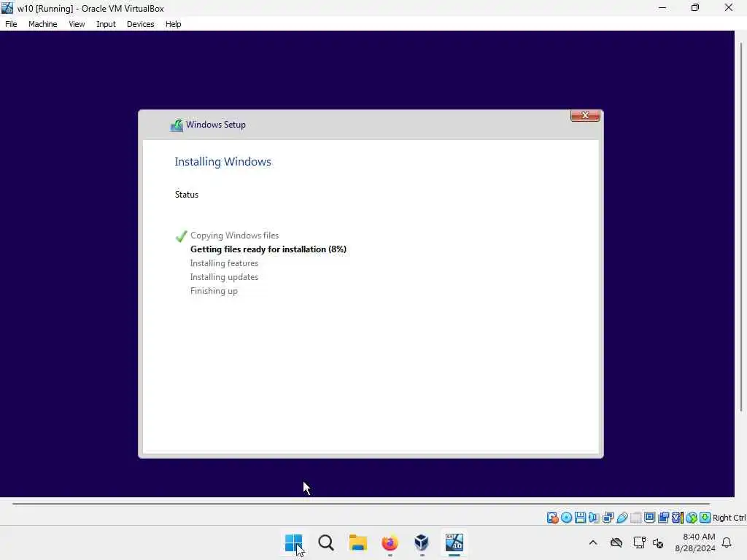Click the 'Finishing up' status line

214,291
